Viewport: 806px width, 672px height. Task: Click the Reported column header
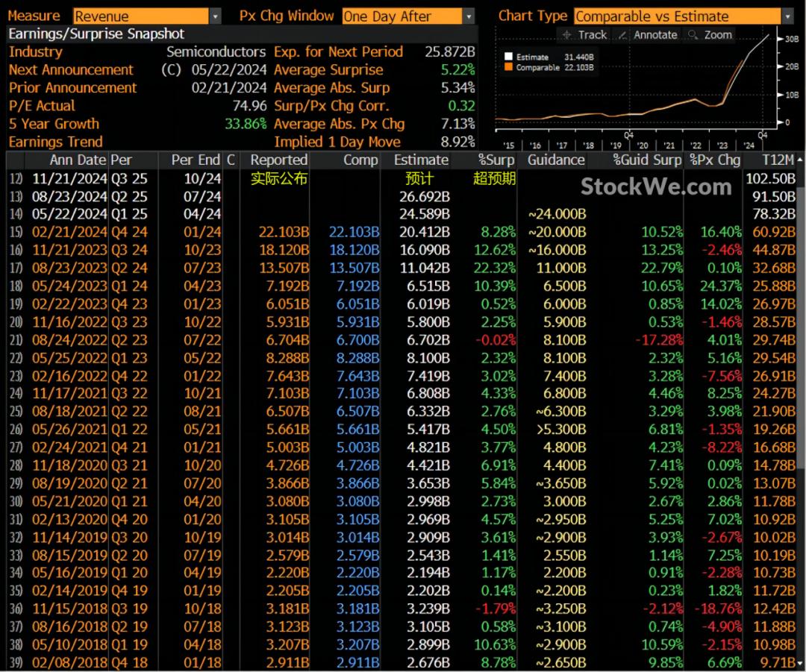[278, 160]
